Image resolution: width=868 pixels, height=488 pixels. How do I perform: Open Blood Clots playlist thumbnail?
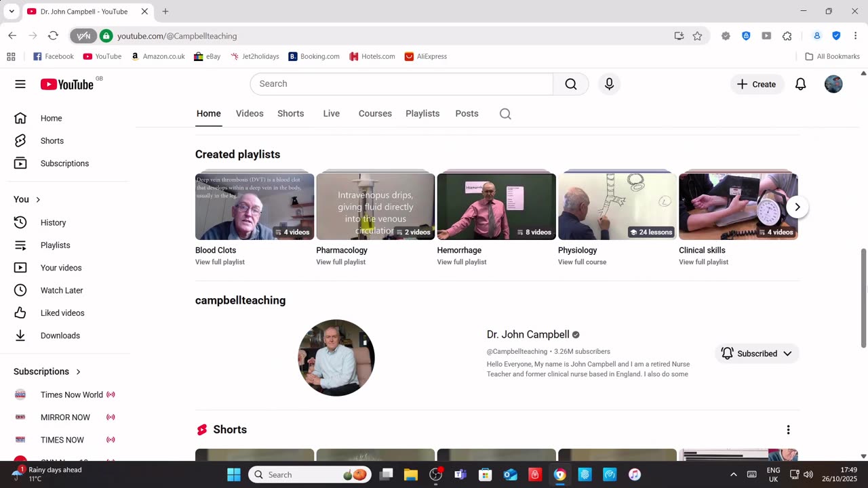[x=254, y=207]
